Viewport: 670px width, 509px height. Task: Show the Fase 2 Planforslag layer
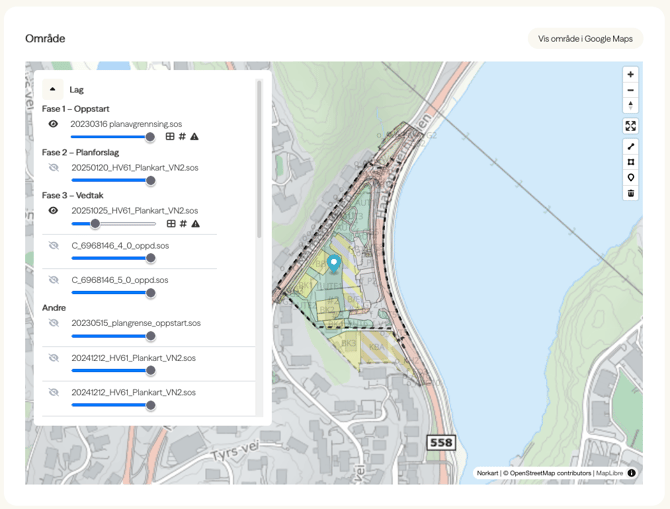pos(53,168)
